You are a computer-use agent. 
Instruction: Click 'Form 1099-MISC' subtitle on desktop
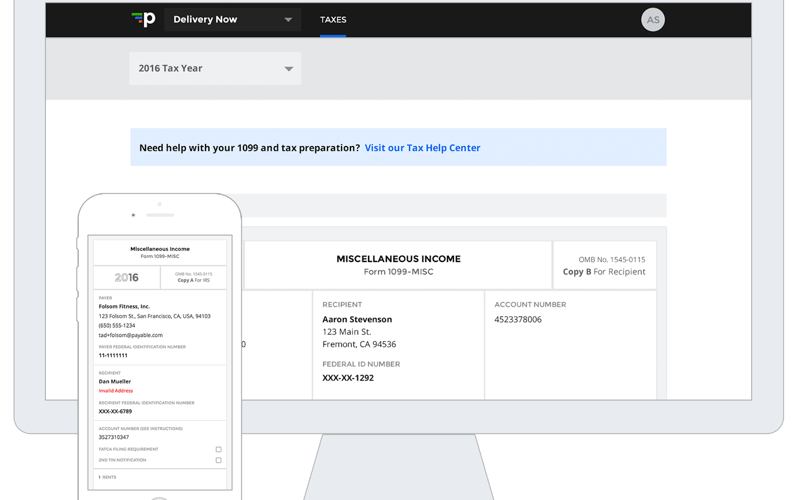[398, 272]
